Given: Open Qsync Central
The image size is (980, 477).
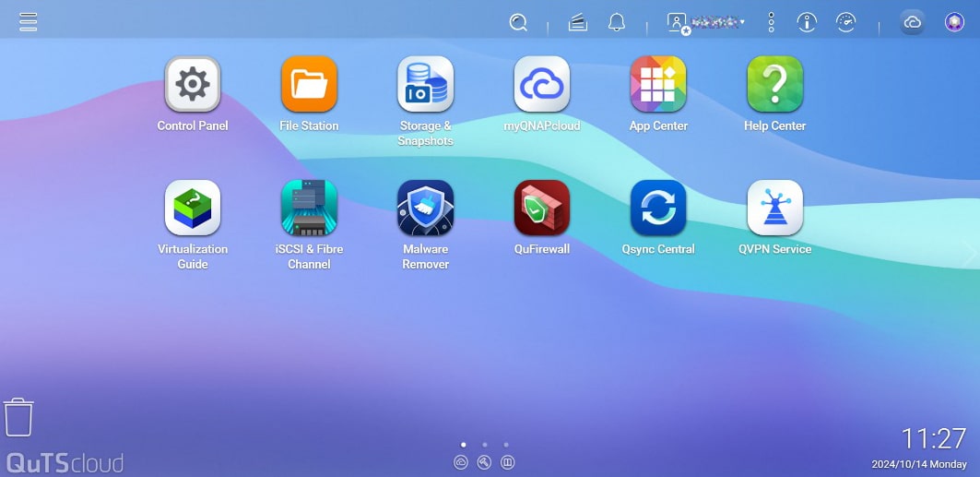Looking at the screenshot, I should tap(658, 208).
